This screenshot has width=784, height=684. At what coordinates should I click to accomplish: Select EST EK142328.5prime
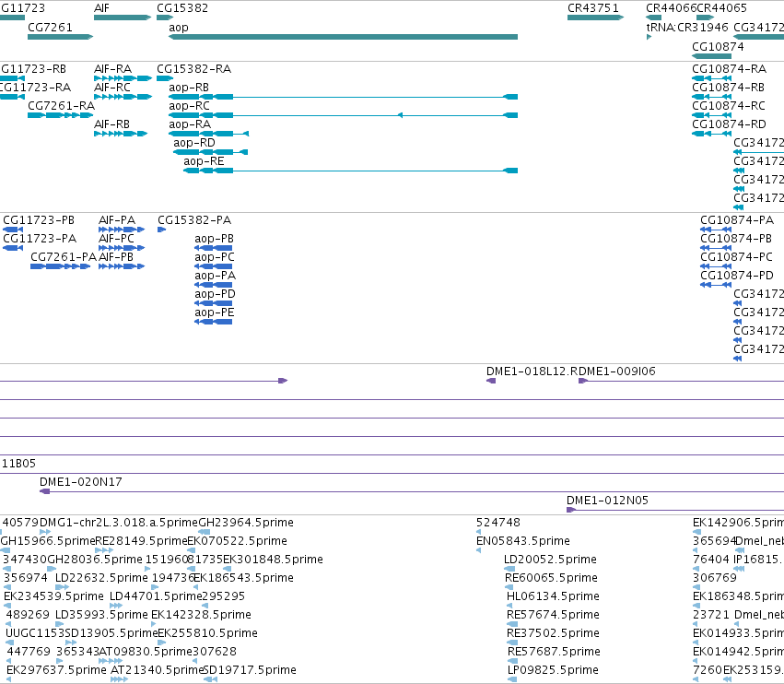pos(154,624)
